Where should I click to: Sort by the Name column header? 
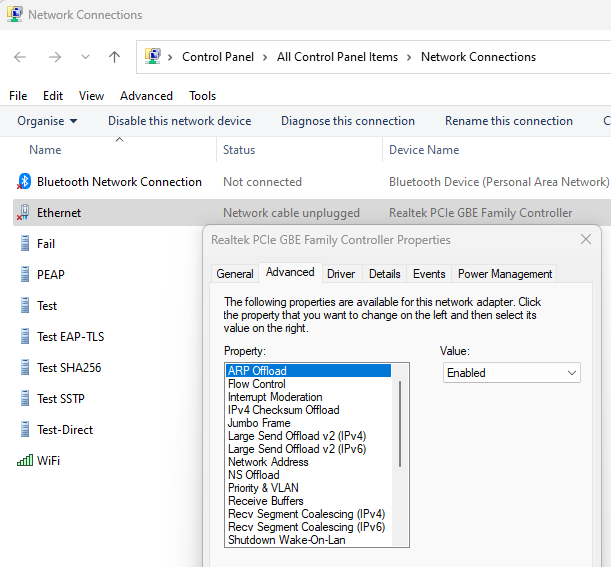point(45,150)
